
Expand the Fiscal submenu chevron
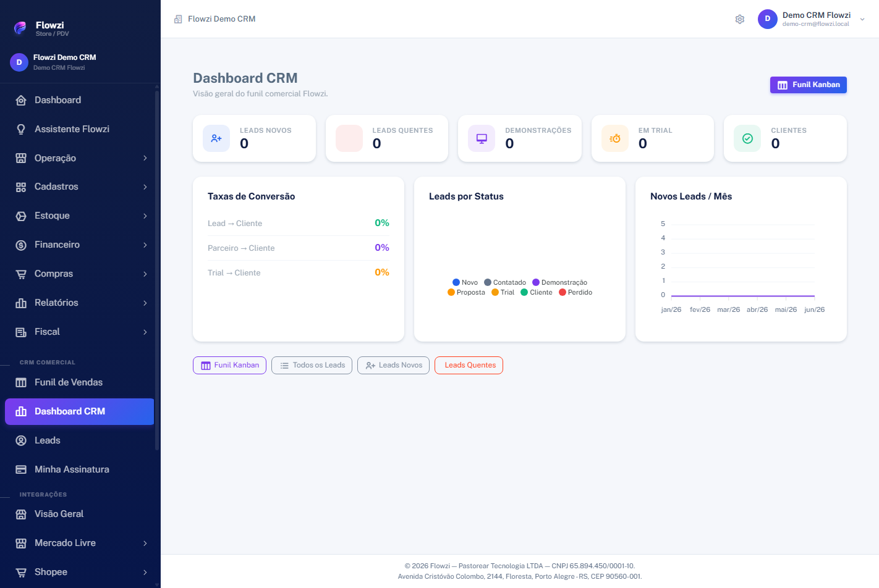145,332
